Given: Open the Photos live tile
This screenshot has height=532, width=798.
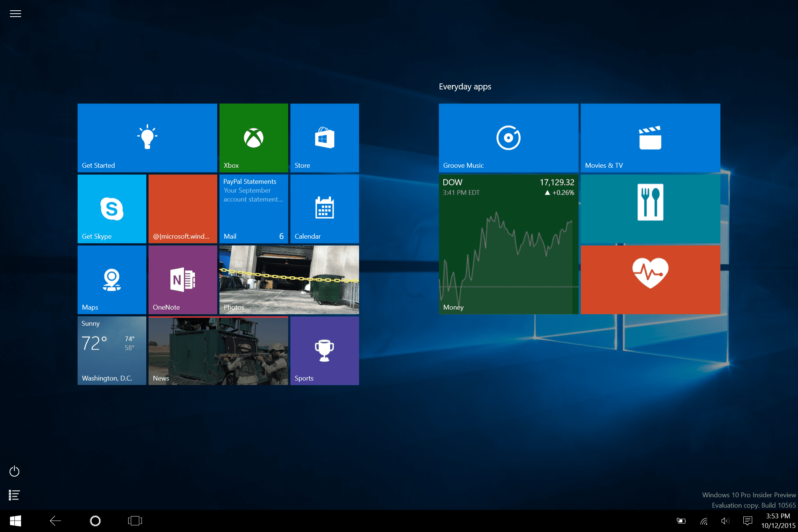Looking at the screenshot, I should [289, 280].
